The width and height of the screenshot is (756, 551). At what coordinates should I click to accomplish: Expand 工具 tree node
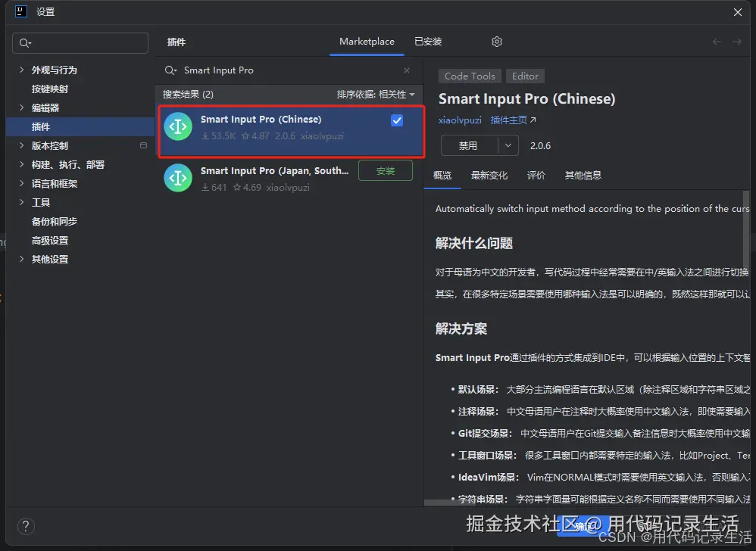pyautogui.click(x=21, y=202)
